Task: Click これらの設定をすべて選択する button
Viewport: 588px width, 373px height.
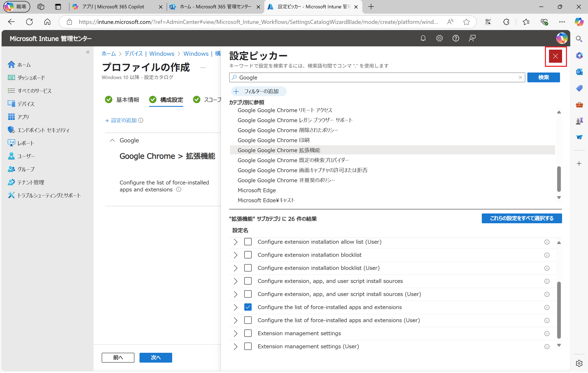Action: (522, 218)
